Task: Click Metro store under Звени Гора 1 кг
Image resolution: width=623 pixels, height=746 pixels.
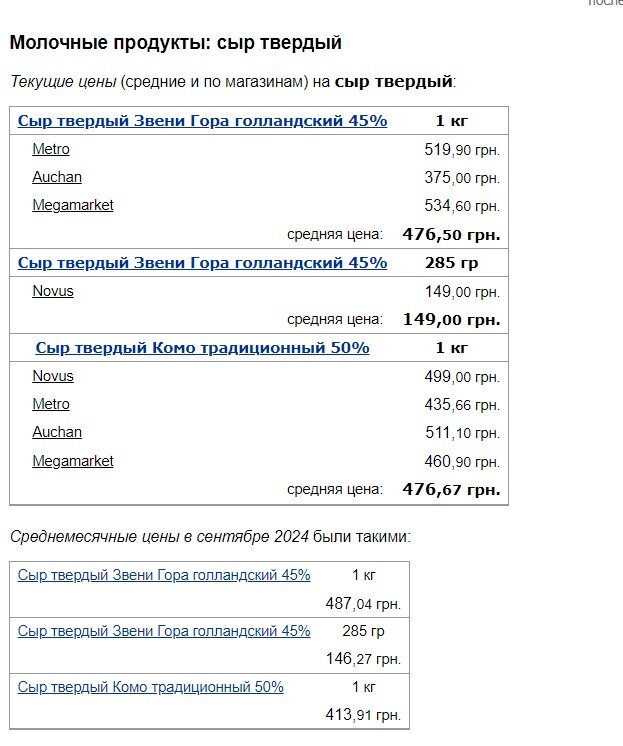Action: [51, 149]
